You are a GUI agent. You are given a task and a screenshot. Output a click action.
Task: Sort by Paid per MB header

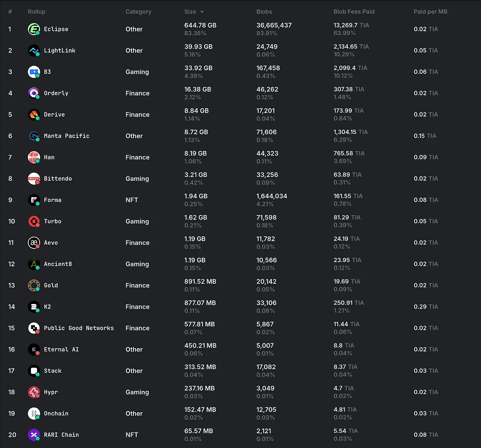pyautogui.click(x=430, y=12)
